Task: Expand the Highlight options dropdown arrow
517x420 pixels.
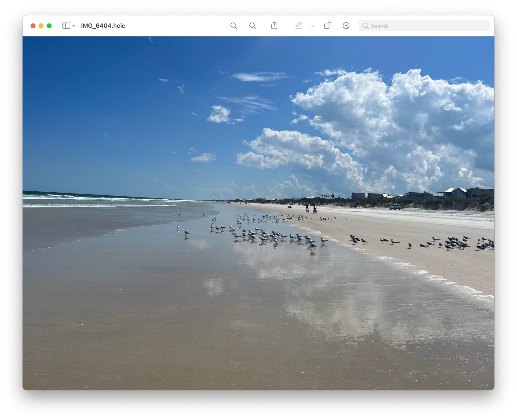Action: coord(313,26)
